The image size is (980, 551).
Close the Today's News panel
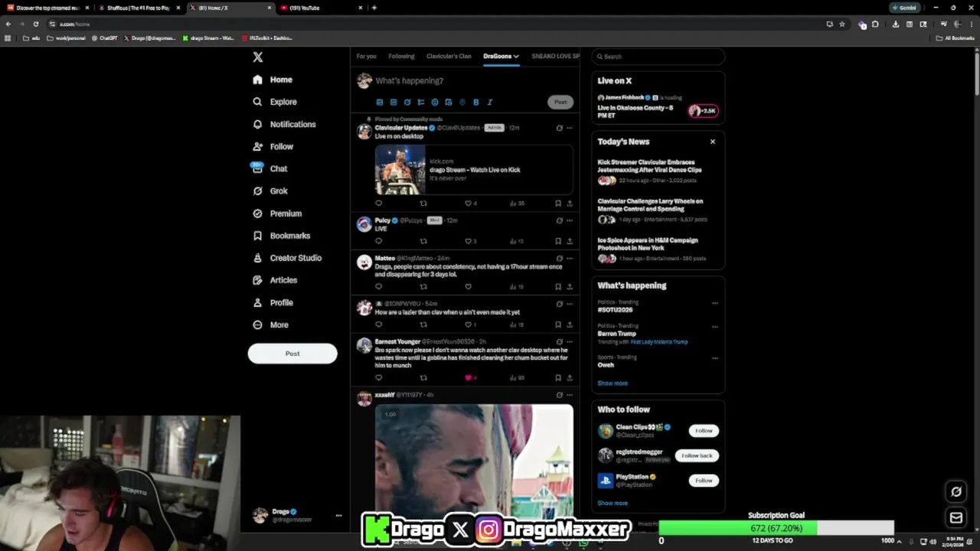click(713, 142)
